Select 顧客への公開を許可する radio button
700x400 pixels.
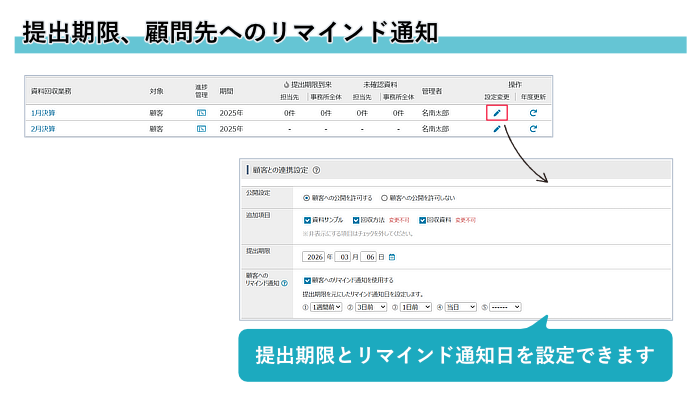click(x=306, y=198)
